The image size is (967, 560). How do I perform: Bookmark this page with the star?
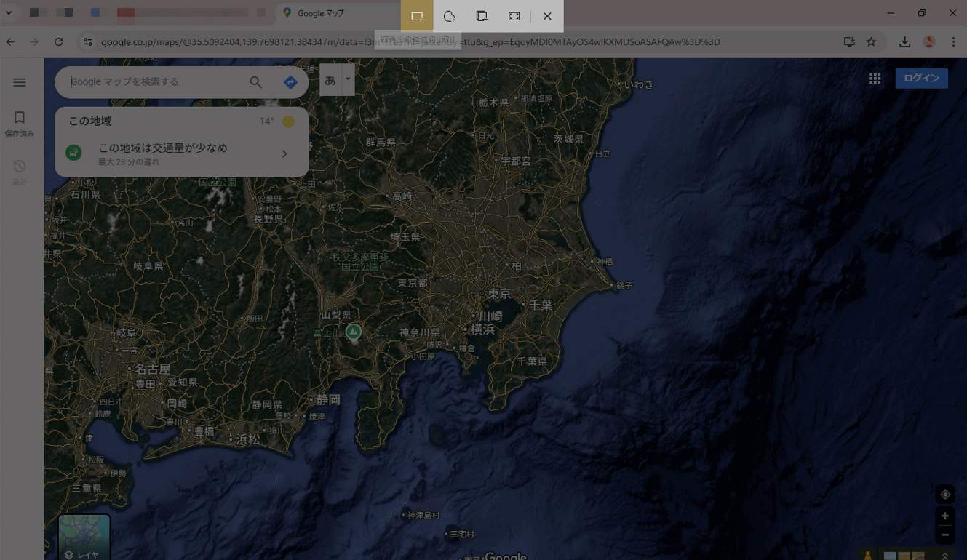pyautogui.click(x=871, y=42)
